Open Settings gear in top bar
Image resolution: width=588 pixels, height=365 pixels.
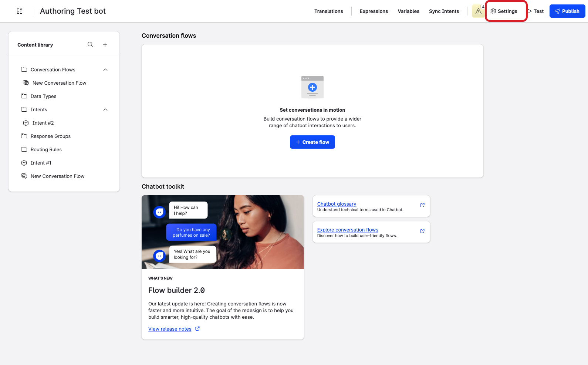click(x=504, y=11)
